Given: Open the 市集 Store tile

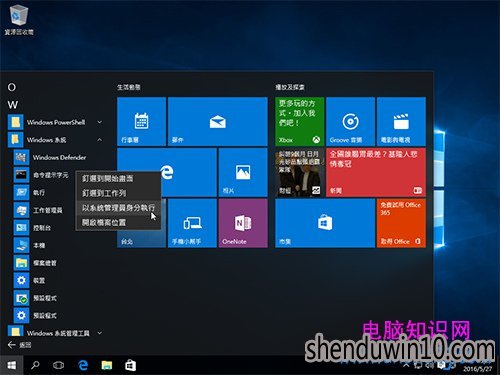Looking at the screenshot, I should click(325, 223).
